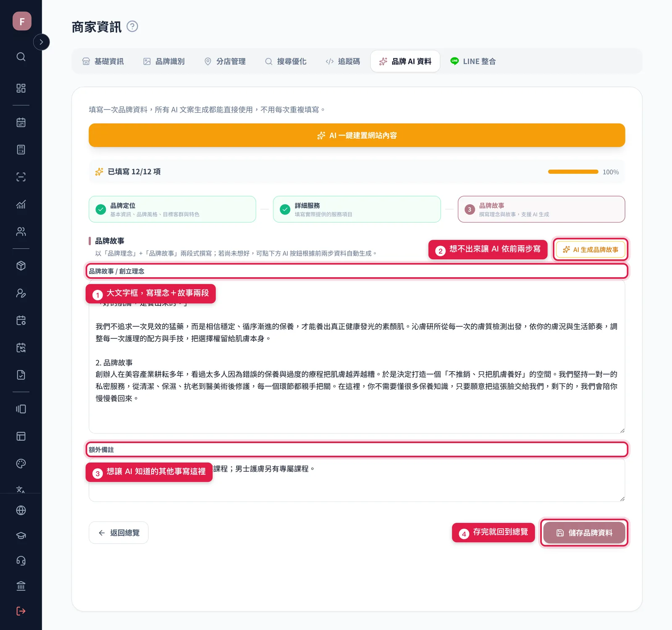Click the AI 生成品牌故事 button
Image resolution: width=672 pixels, height=630 pixels.
[x=591, y=249]
